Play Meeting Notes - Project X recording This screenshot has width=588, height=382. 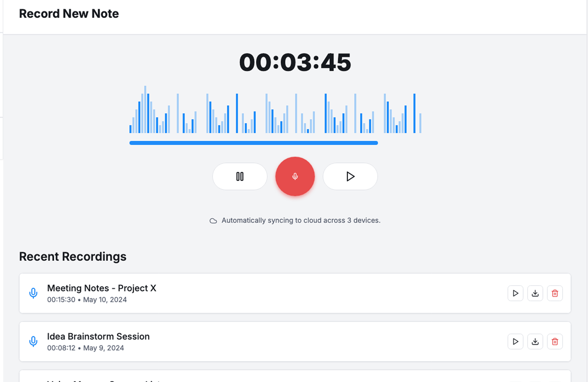(x=515, y=293)
